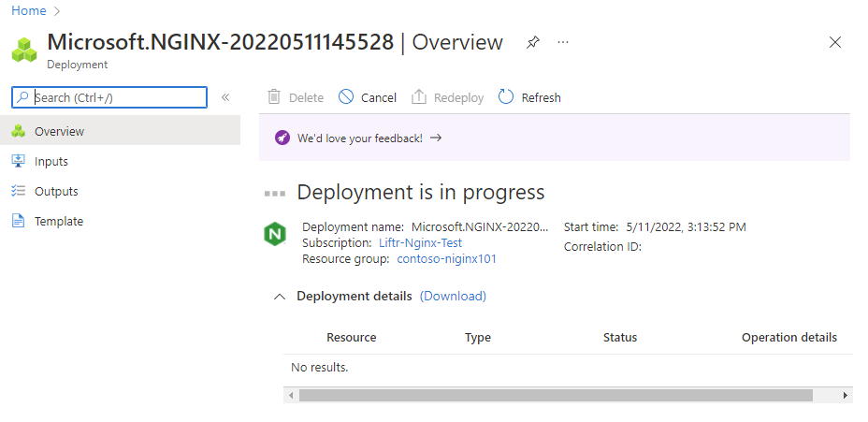
Task: Click the feedback banner arrow
Action: coord(436,138)
